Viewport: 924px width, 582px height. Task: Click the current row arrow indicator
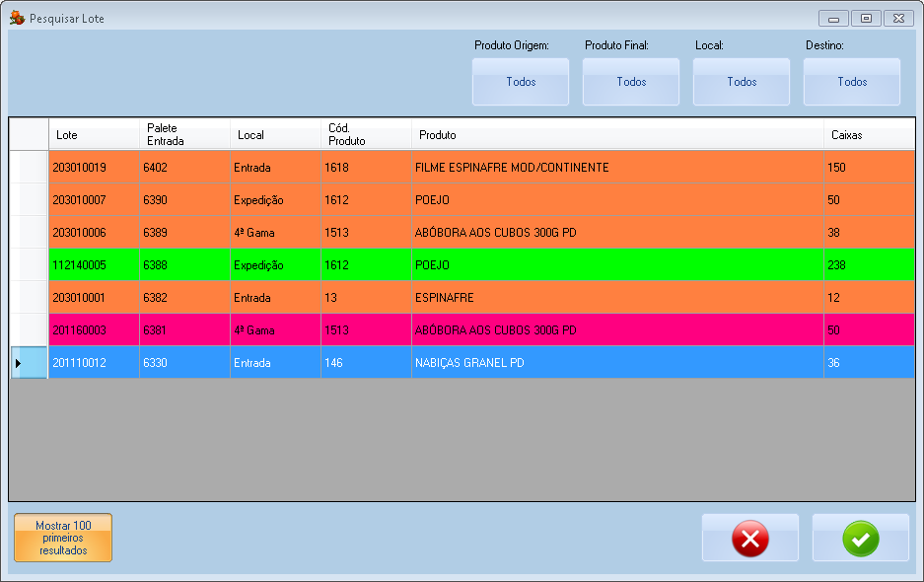[x=18, y=363]
